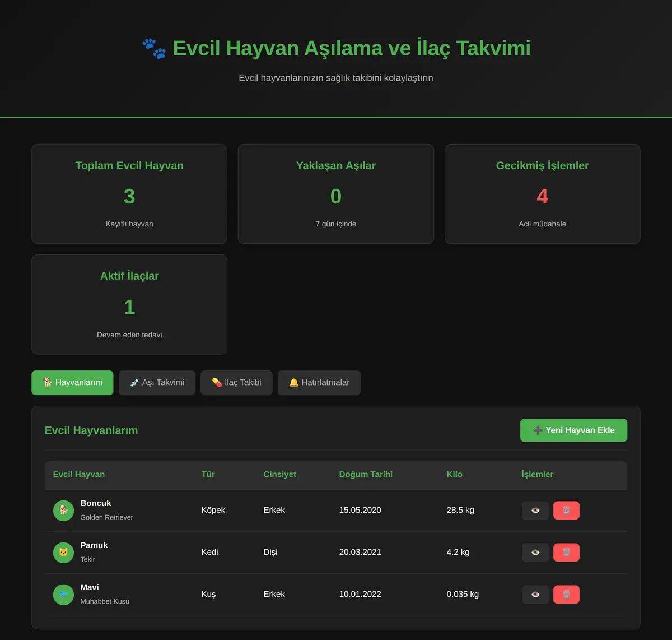Click the 4.2 kg weight value

458,552
